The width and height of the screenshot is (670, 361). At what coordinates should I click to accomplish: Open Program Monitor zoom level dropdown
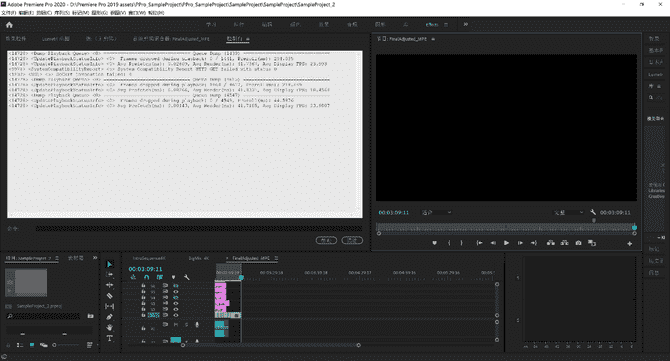[x=436, y=212]
